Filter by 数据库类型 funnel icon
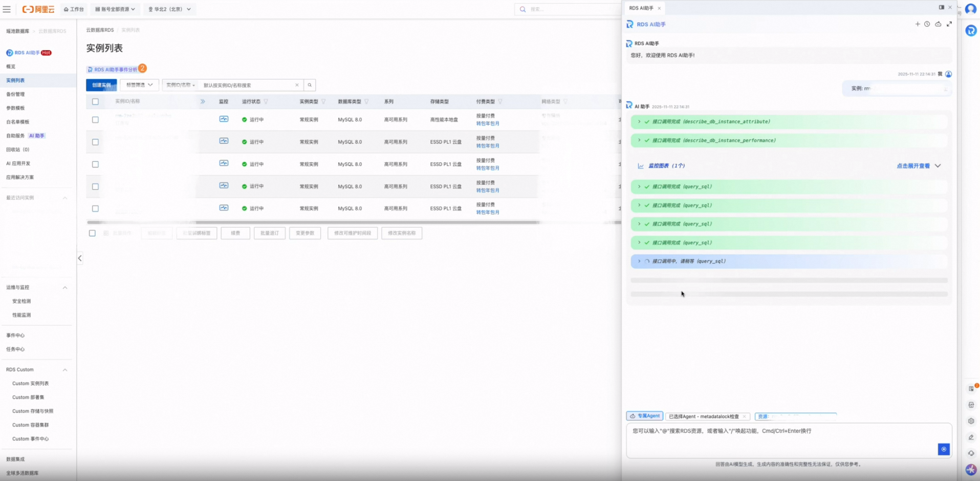 click(x=366, y=101)
